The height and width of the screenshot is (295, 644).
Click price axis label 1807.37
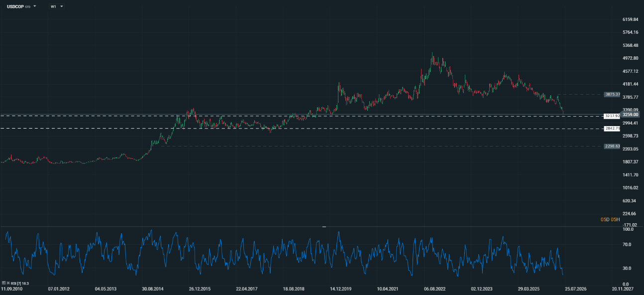click(x=630, y=162)
